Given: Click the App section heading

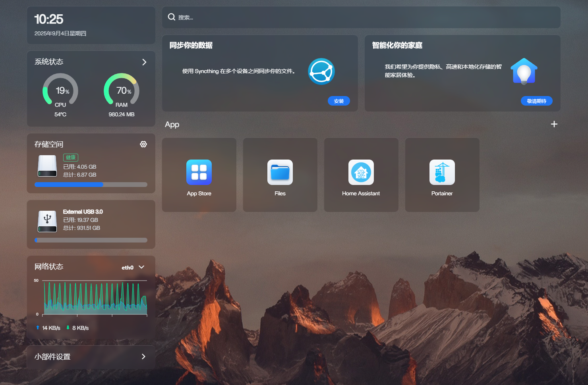Looking at the screenshot, I should [x=172, y=124].
